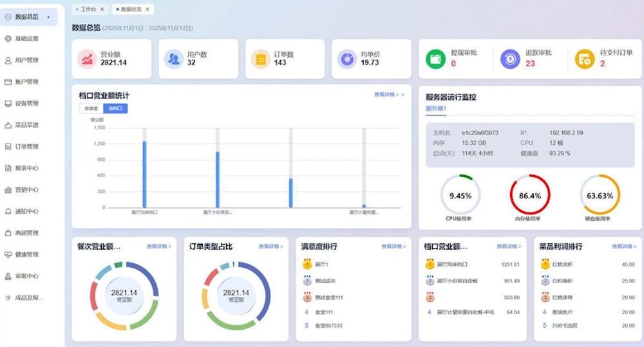644x347 pixels.
Task: Open 查看详情 on 档口营业额 ranking card
Action: (x=509, y=247)
